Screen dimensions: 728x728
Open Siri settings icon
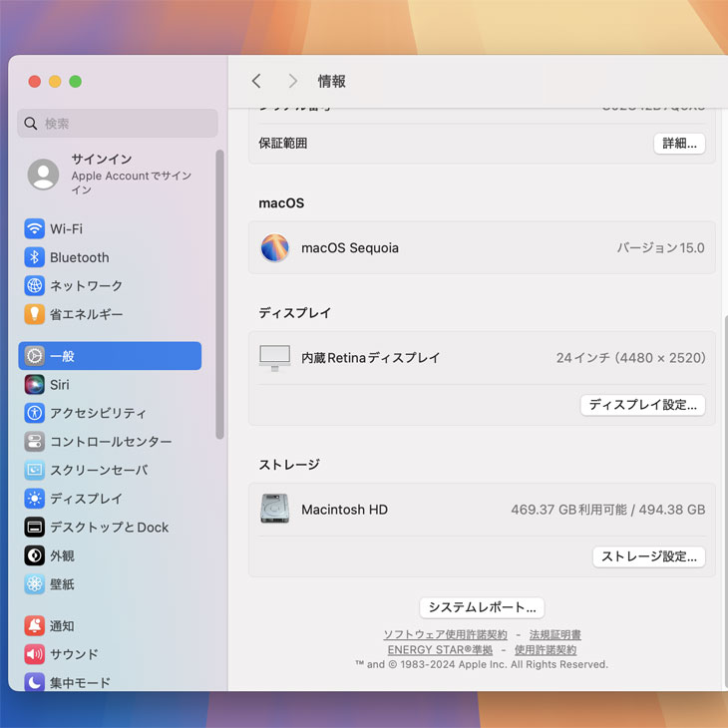click(x=35, y=385)
